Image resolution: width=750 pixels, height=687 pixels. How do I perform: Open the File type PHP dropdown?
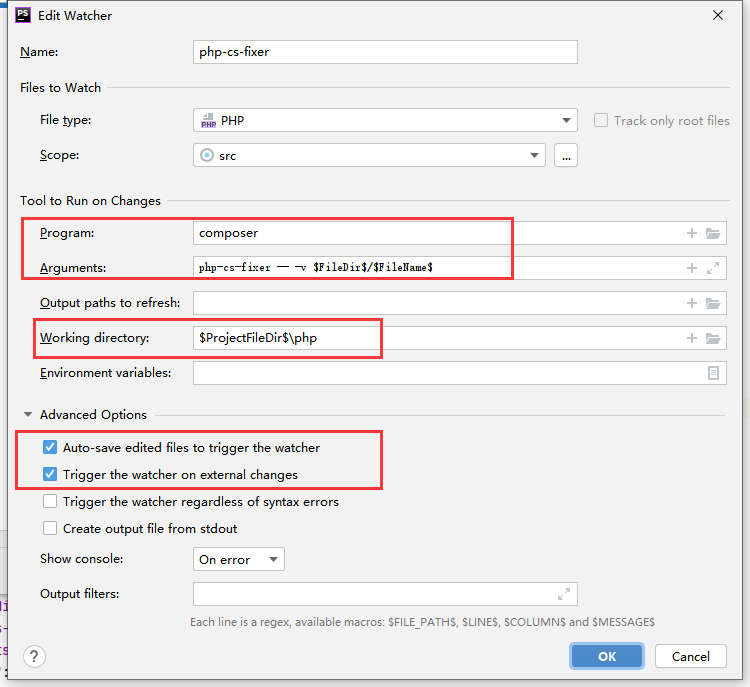pyautogui.click(x=385, y=120)
